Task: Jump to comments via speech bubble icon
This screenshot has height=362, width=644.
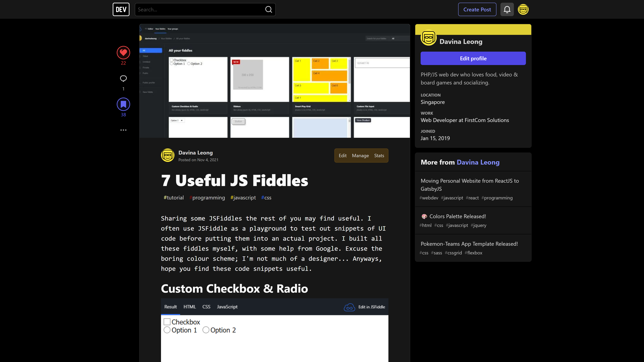Action: [123, 78]
